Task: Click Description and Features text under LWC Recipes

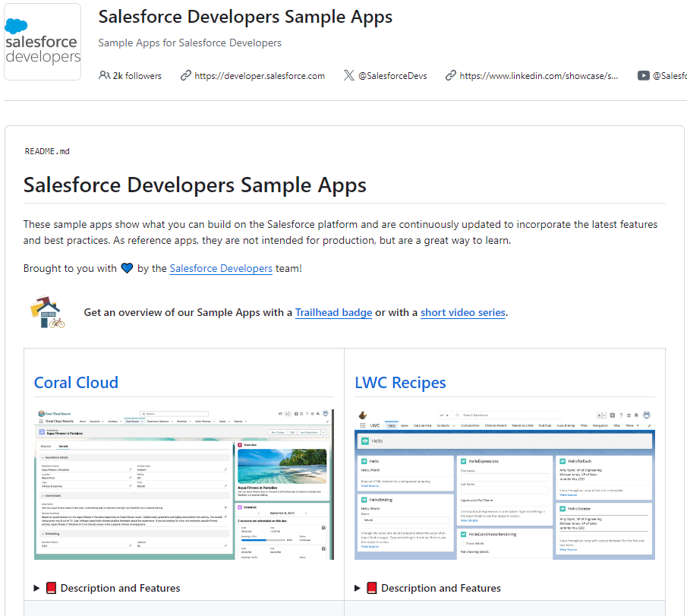Action: tap(441, 588)
